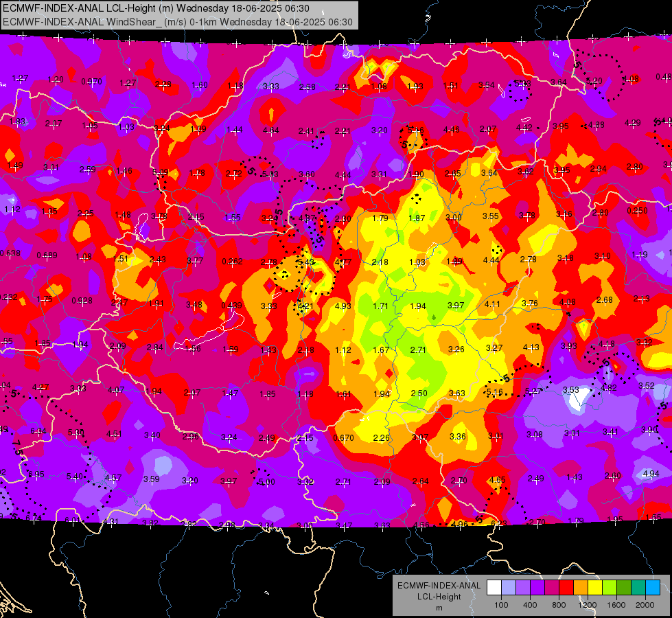The height and width of the screenshot is (618, 672).
Task: Click the wind shear value 2.50
Action: click(x=419, y=393)
